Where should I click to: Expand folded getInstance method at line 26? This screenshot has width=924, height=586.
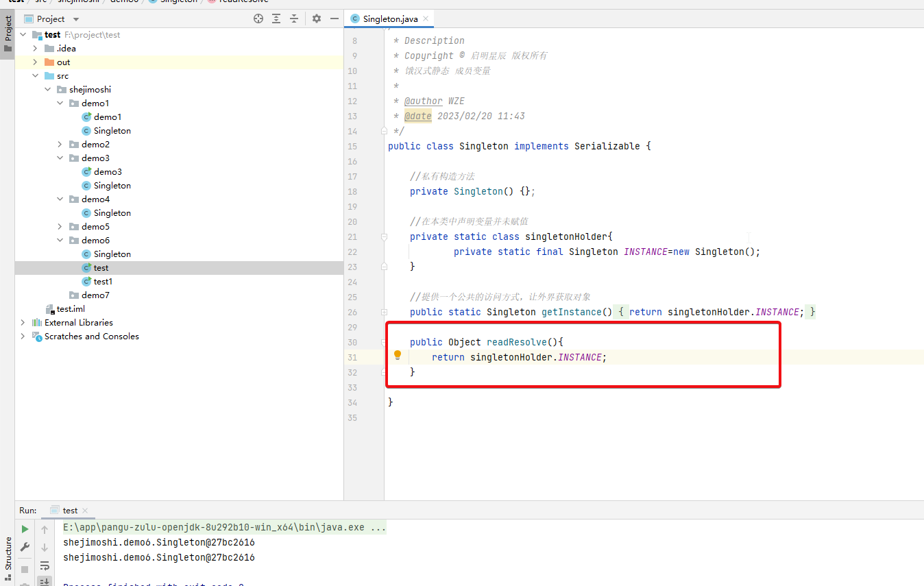pyautogui.click(x=384, y=312)
